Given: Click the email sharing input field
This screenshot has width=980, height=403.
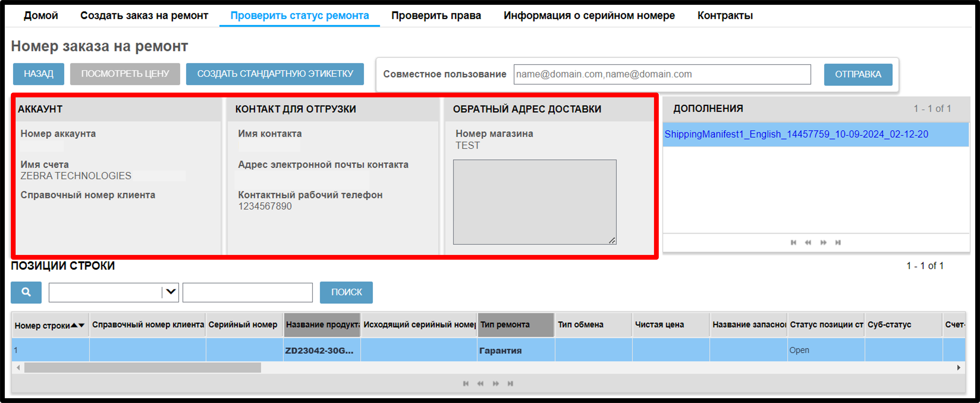Looking at the screenshot, I should (662, 74).
